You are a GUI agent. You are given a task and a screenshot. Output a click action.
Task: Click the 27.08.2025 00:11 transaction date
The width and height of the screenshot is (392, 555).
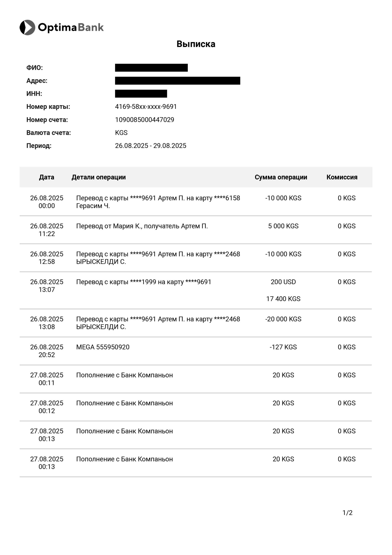tap(47, 379)
